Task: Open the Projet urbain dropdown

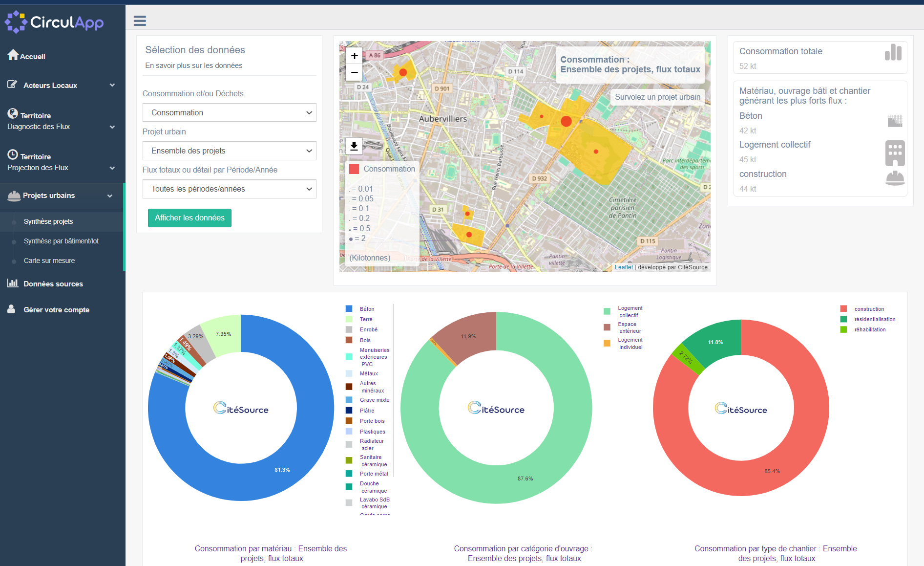Action: point(229,151)
